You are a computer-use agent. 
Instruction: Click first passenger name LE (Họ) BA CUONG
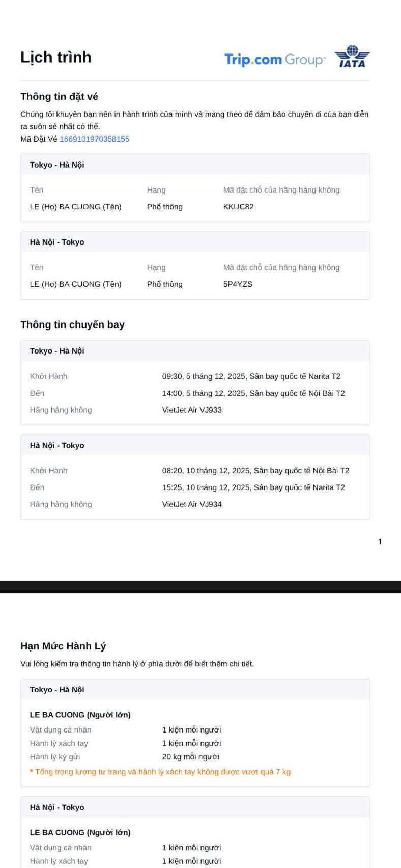coord(75,207)
